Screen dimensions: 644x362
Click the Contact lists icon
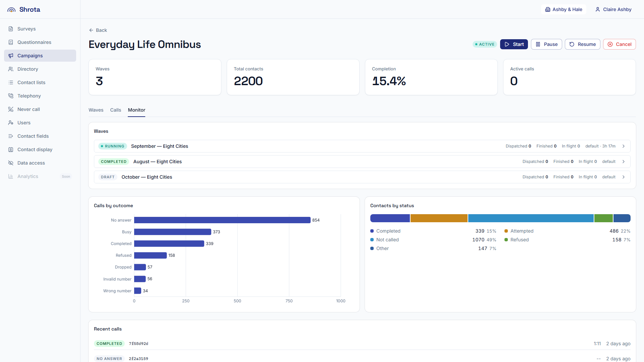point(11,82)
